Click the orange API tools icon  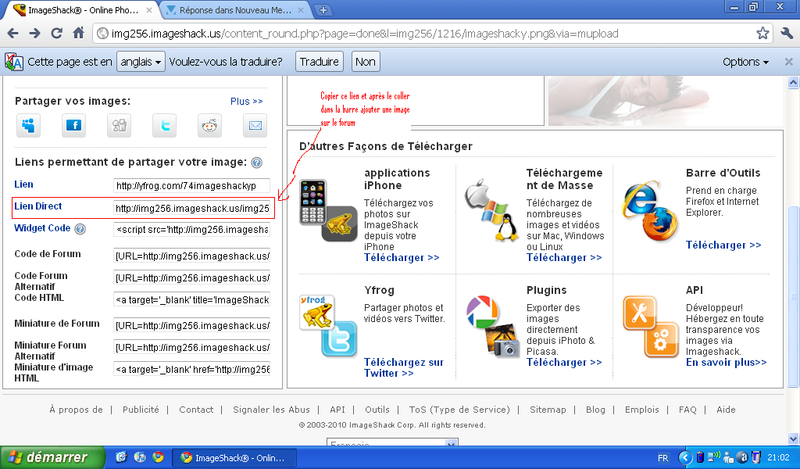tap(651, 326)
